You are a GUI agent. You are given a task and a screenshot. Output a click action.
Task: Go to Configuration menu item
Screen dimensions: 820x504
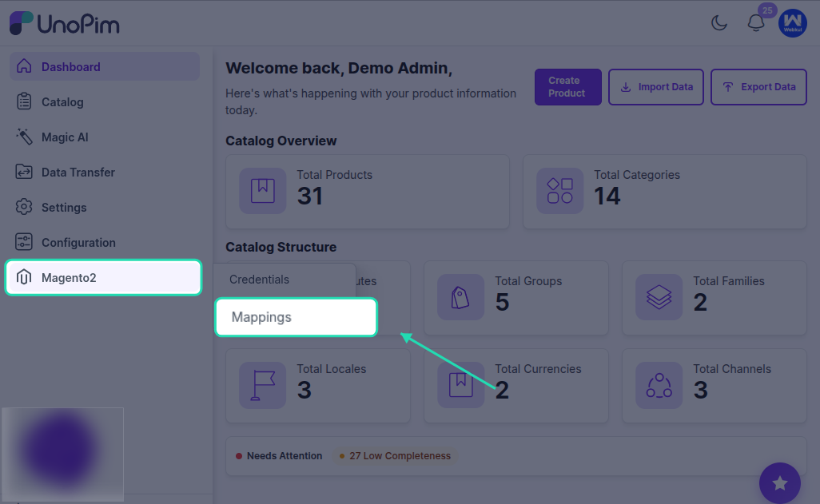pos(105,242)
